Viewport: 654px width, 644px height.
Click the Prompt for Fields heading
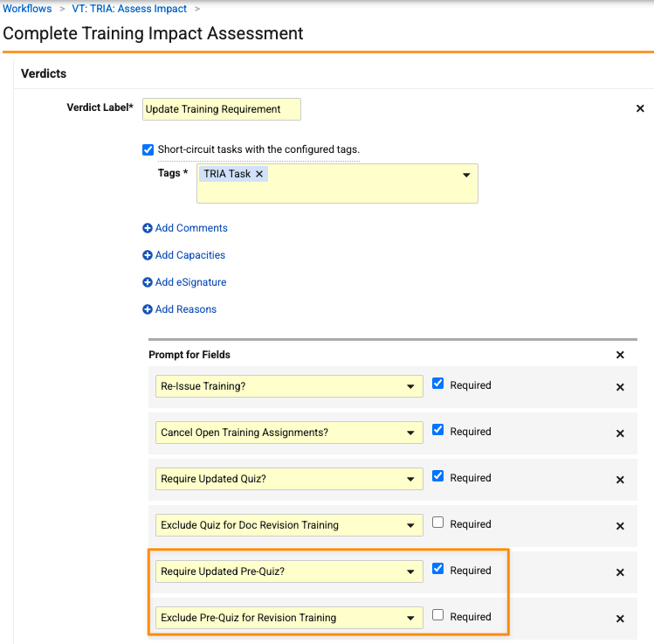pos(189,355)
